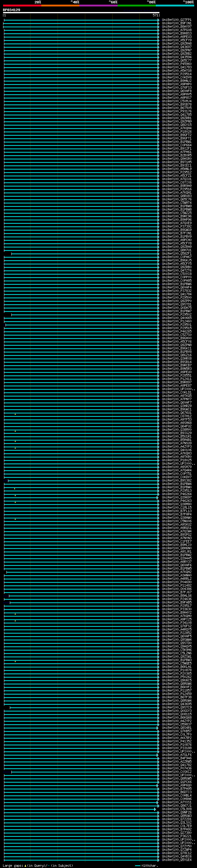Click label UniRef100_Q43697
The height and width of the screenshot is (868, 197).
176,47
